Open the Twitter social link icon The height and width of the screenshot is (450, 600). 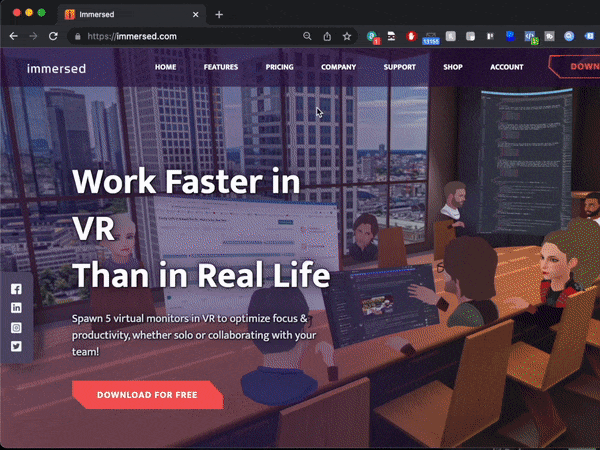click(x=16, y=346)
